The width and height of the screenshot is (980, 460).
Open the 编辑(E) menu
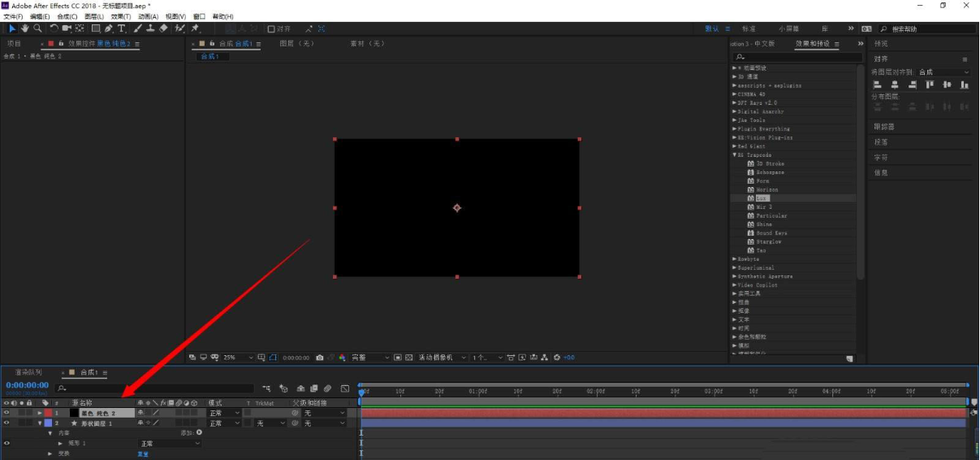[x=40, y=16]
